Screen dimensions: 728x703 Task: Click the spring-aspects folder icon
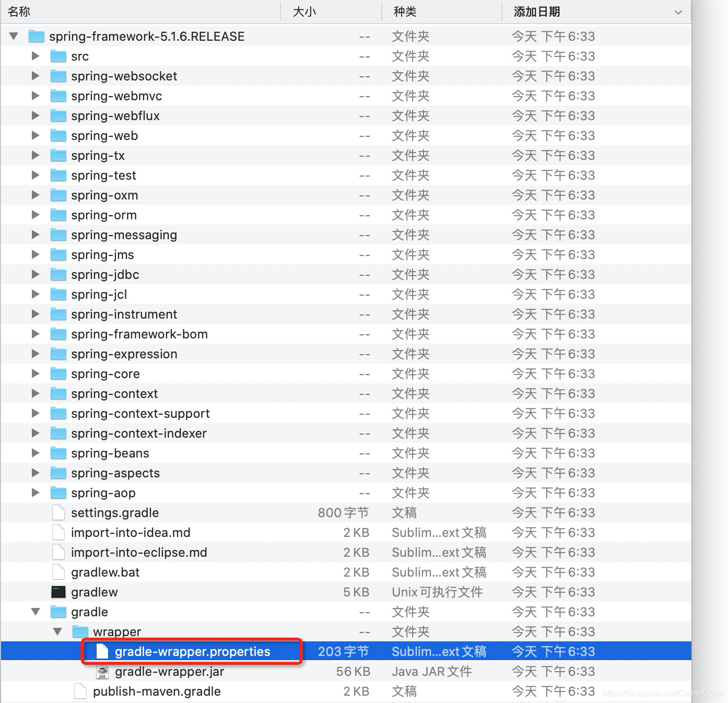tap(58, 473)
